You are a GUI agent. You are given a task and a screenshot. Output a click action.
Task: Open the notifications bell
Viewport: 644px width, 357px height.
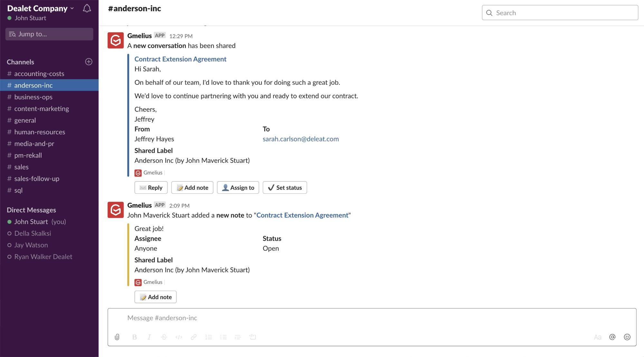point(87,8)
